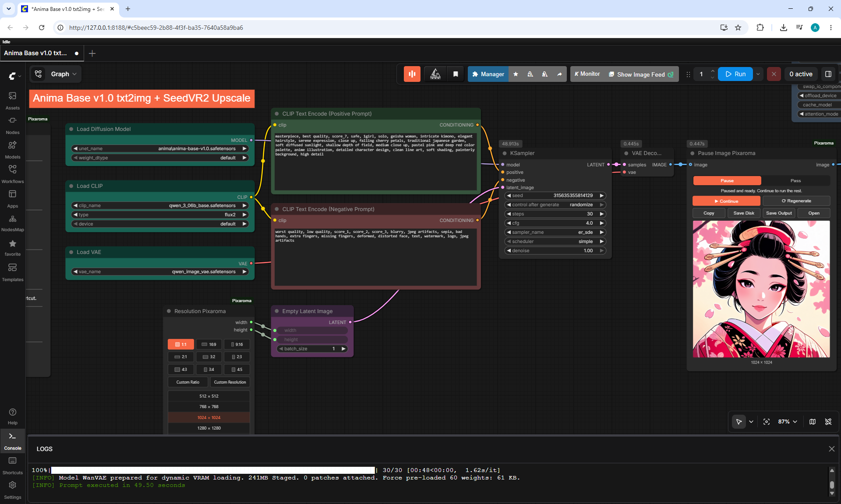Switch Pause Image node to Pass mode
The height and width of the screenshot is (504, 841).
coord(795,180)
